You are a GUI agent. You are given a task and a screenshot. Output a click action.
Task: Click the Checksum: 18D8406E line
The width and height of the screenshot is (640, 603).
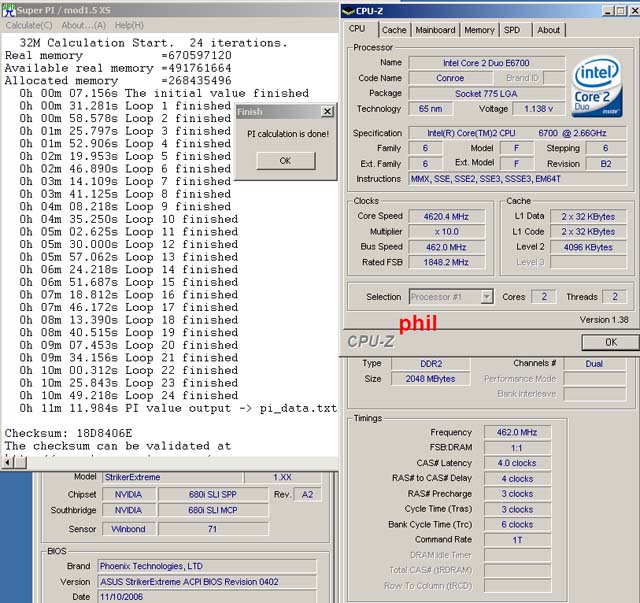coord(69,433)
